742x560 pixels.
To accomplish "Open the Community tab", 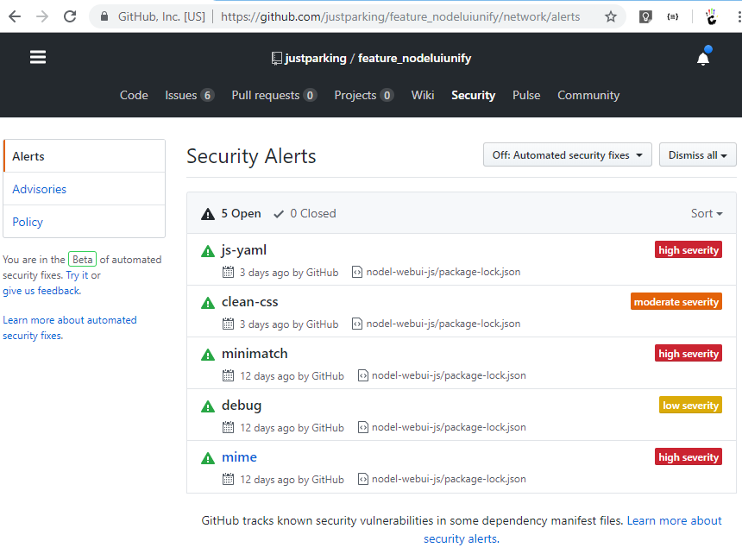I will pyautogui.click(x=588, y=95).
